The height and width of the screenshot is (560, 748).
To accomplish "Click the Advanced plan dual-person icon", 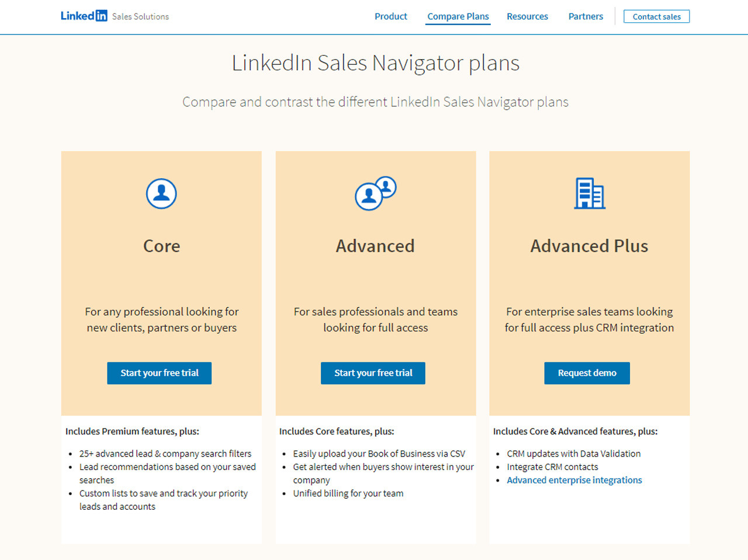I will click(375, 193).
